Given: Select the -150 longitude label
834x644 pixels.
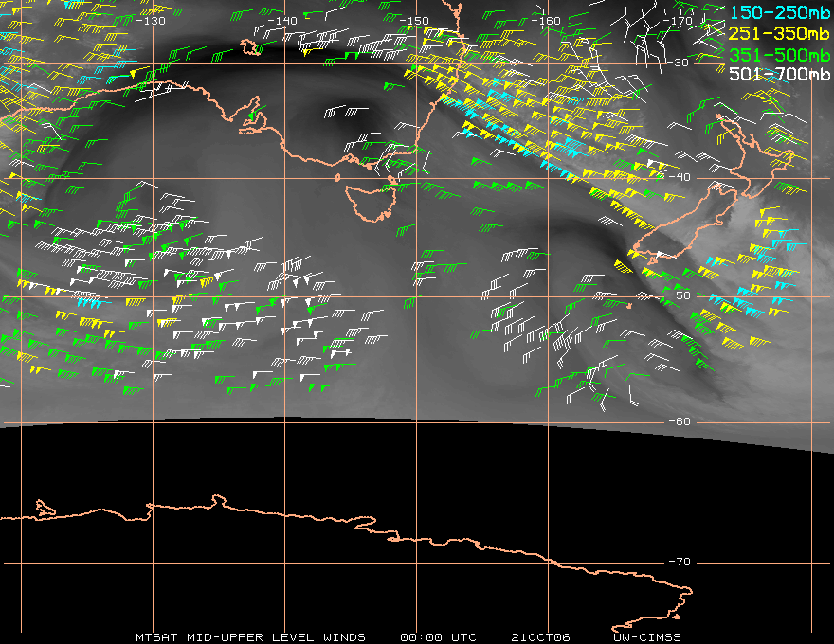Looking at the screenshot, I should (x=414, y=21).
